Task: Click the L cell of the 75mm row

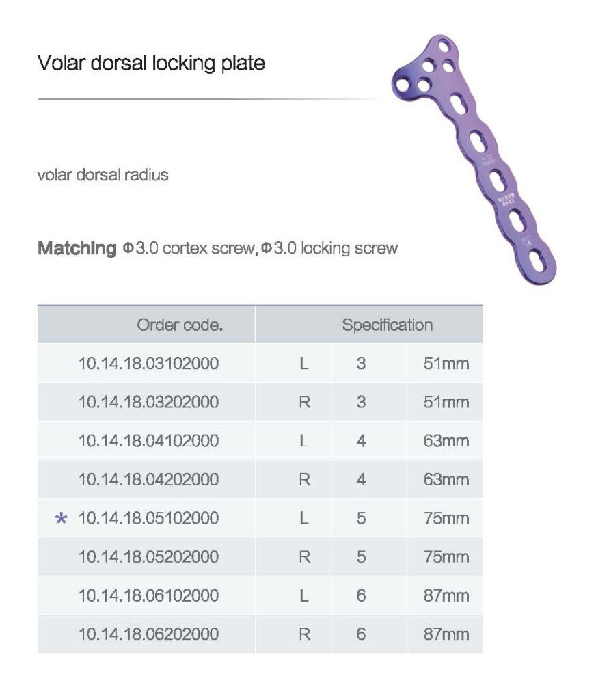Action: tap(304, 518)
